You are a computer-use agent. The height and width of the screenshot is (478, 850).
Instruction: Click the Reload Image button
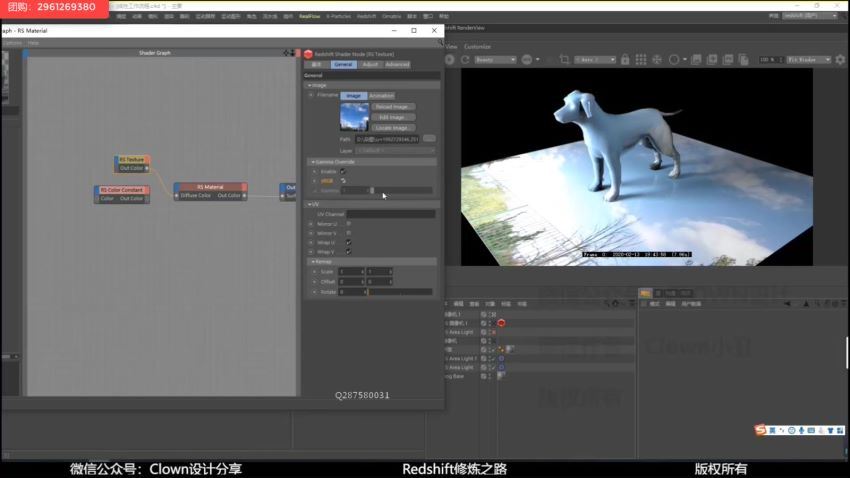[391, 106]
